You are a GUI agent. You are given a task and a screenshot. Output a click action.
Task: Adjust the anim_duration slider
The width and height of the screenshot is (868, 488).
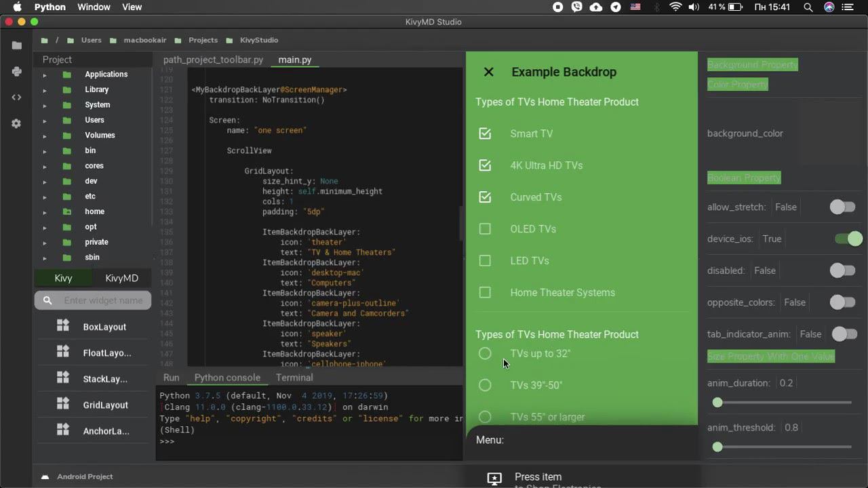point(783,403)
